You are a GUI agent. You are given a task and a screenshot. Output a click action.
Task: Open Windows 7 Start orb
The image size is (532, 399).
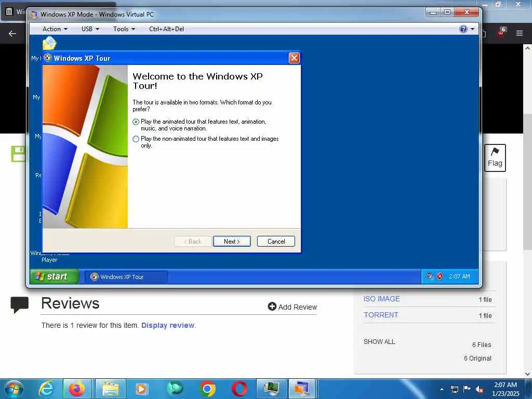point(14,389)
